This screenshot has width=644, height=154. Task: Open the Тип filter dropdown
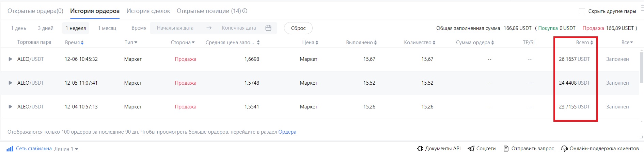(131, 42)
